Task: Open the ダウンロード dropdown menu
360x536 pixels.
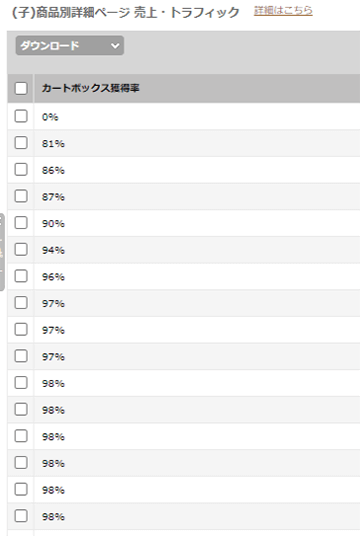Action: coord(70,45)
